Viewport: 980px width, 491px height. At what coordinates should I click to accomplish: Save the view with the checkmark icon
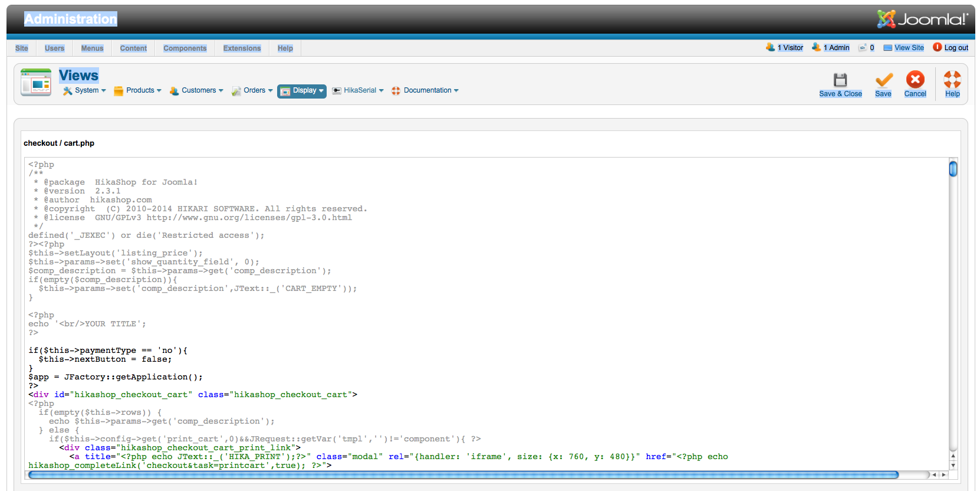click(883, 80)
